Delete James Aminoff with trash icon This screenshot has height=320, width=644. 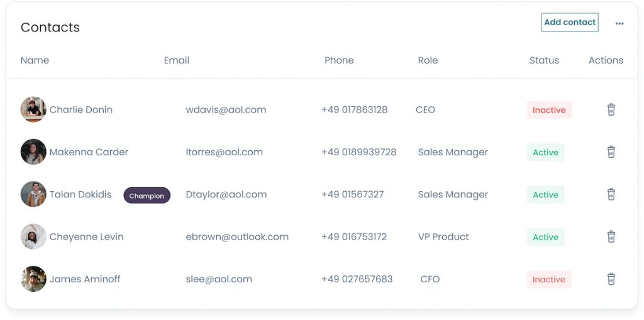point(611,279)
